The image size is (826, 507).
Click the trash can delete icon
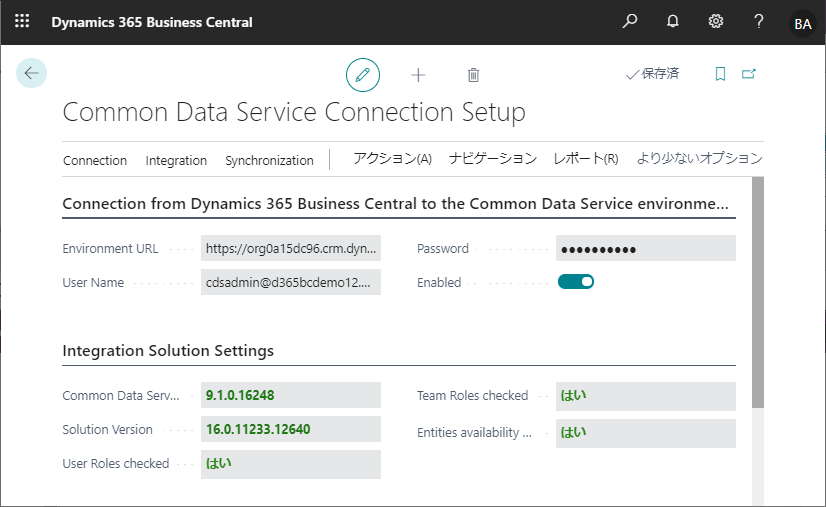tap(473, 75)
